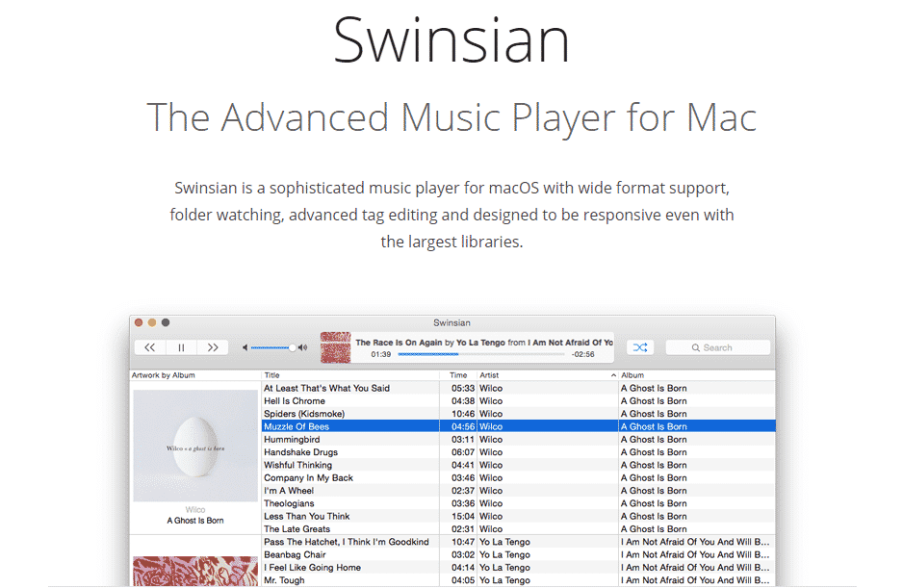The height and width of the screenshot is (588, 903).
Task: Click the Artist column sort arrow
Action: [613, 375]
